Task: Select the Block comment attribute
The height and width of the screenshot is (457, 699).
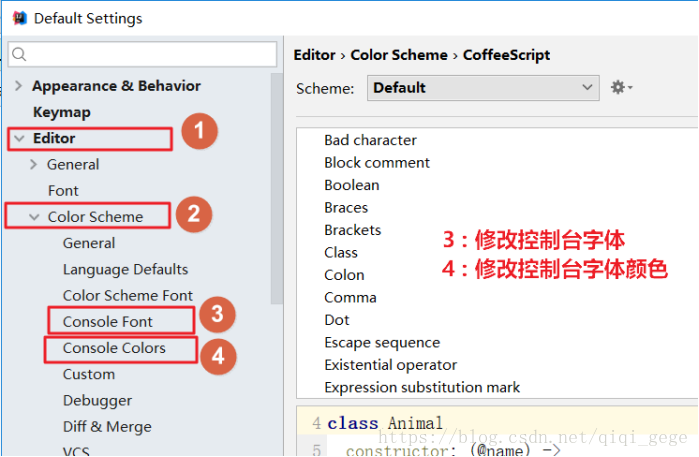Action: coord(377,162)
